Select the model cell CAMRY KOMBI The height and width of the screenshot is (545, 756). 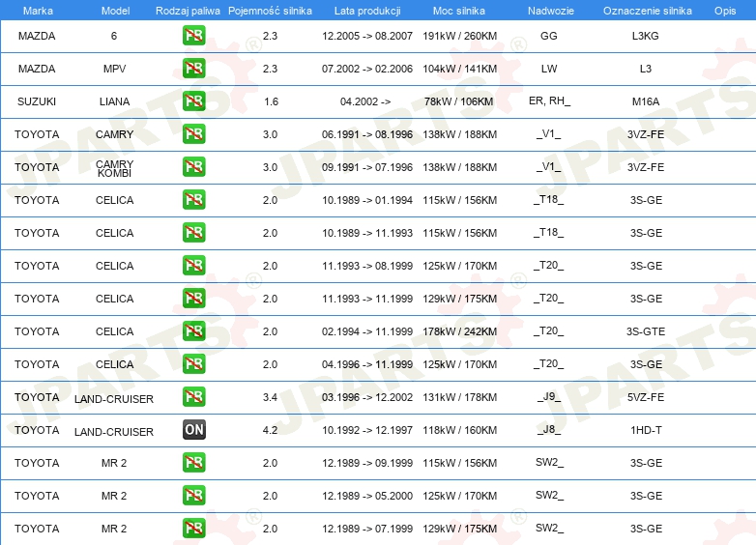114,168
